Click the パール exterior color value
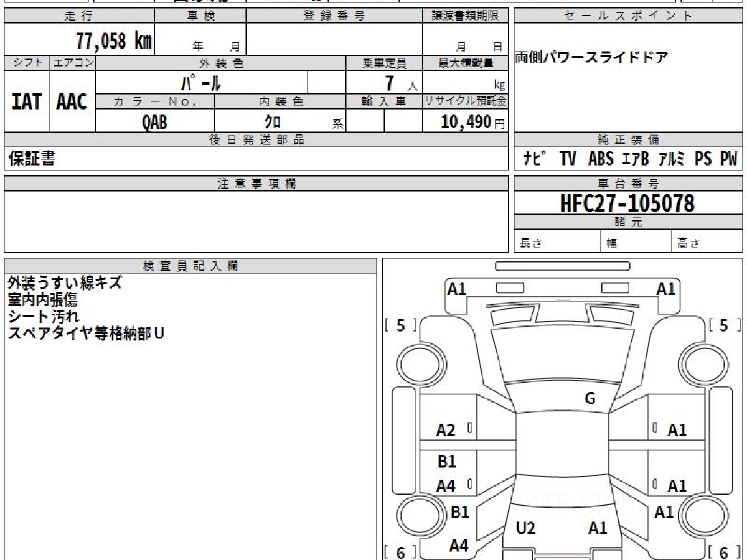The image size is (747, 560). (x=201, y=83)
